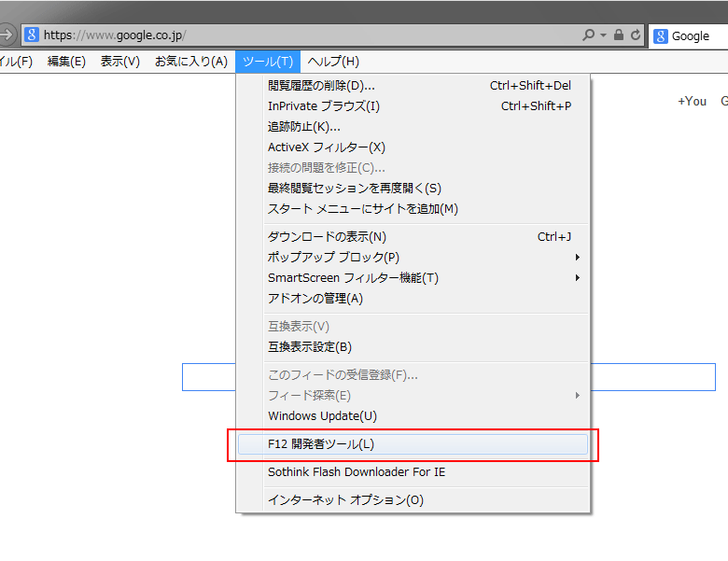The height and width of the screenshot is (561, 728).
Task: Open the ヘルプ(H) menu
Action: (333, 62)
